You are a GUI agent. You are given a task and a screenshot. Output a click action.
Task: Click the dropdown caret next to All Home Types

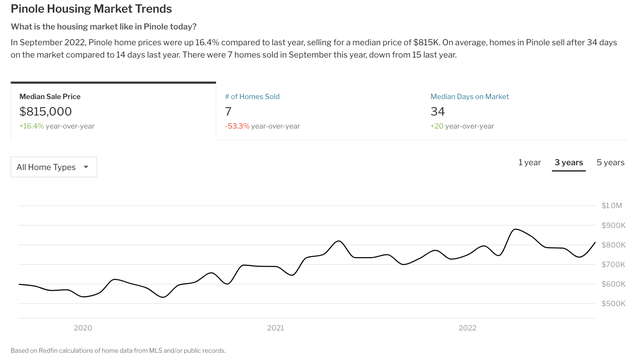coord(86,167)
